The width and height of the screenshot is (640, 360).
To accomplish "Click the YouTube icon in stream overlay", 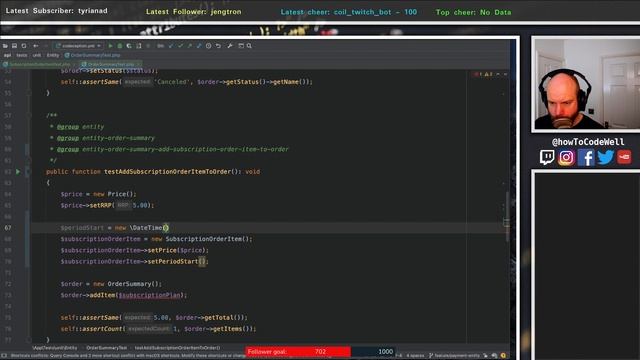I will click(x=624, y=157).
